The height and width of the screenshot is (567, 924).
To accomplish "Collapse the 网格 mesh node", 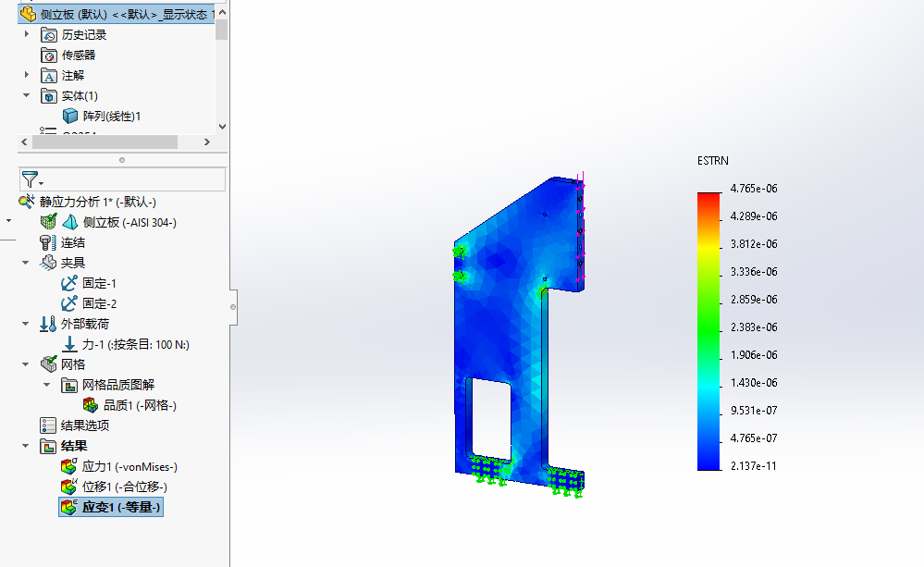I will 25,364.
